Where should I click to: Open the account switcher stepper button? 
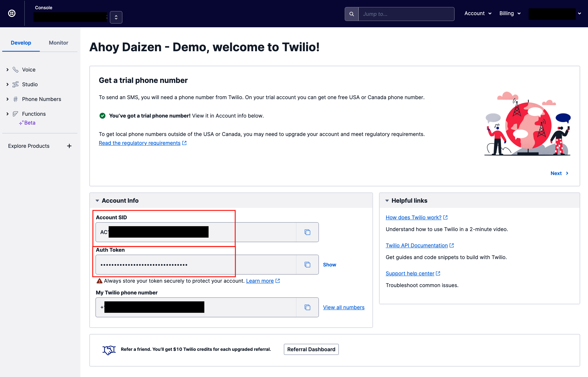[x=116, y=17]
